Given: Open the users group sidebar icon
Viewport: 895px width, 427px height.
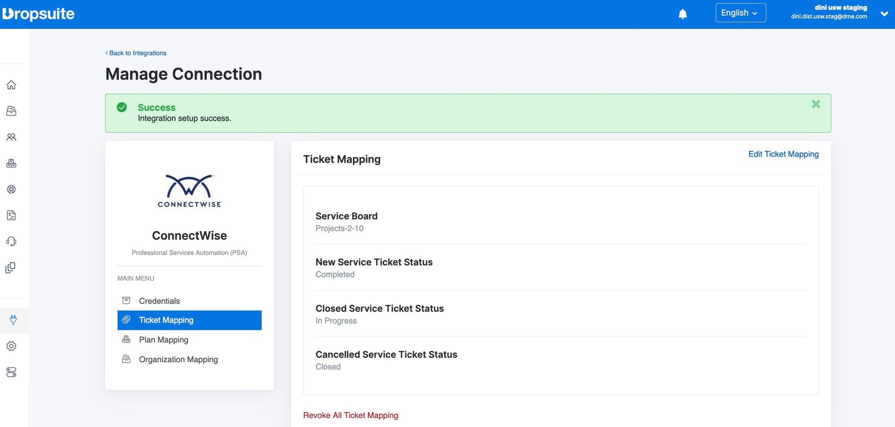Looking at the screenshot, I should point(11,137).
